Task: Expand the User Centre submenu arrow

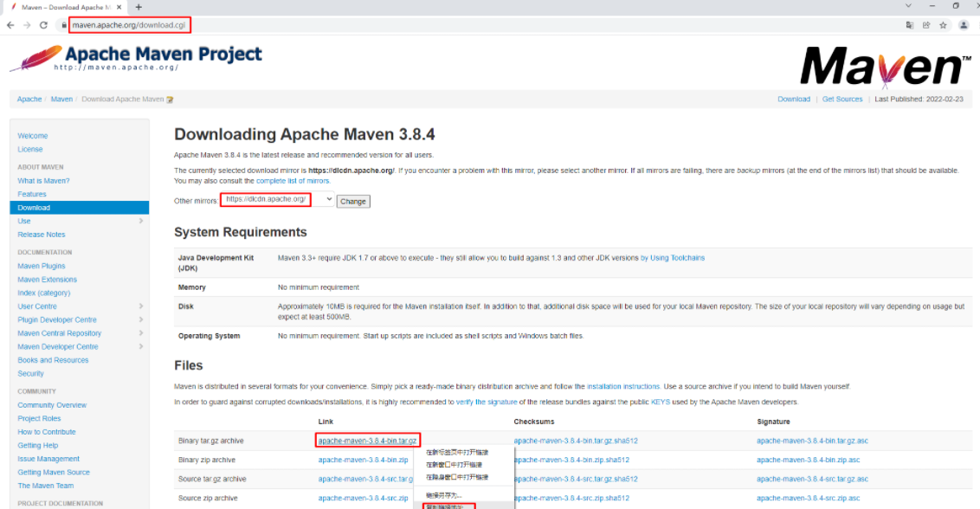Action: tap(140, 306)
